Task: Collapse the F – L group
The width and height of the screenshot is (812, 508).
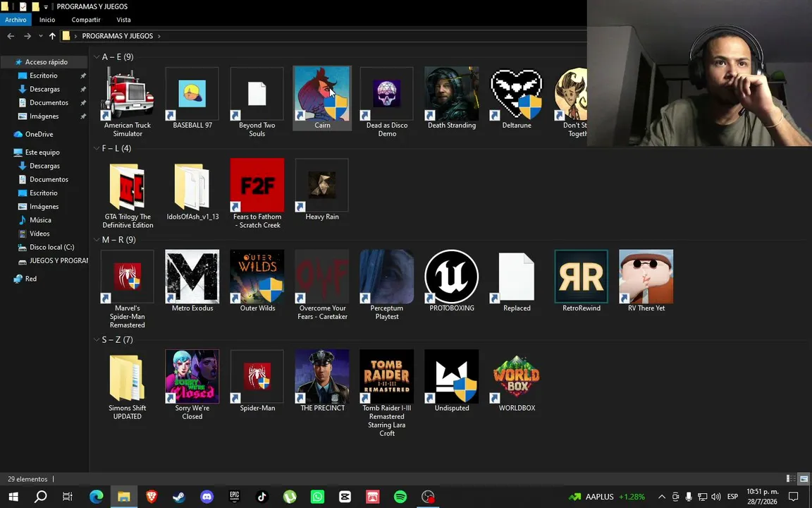Action: pyautogui.click(x=97, y=148)
